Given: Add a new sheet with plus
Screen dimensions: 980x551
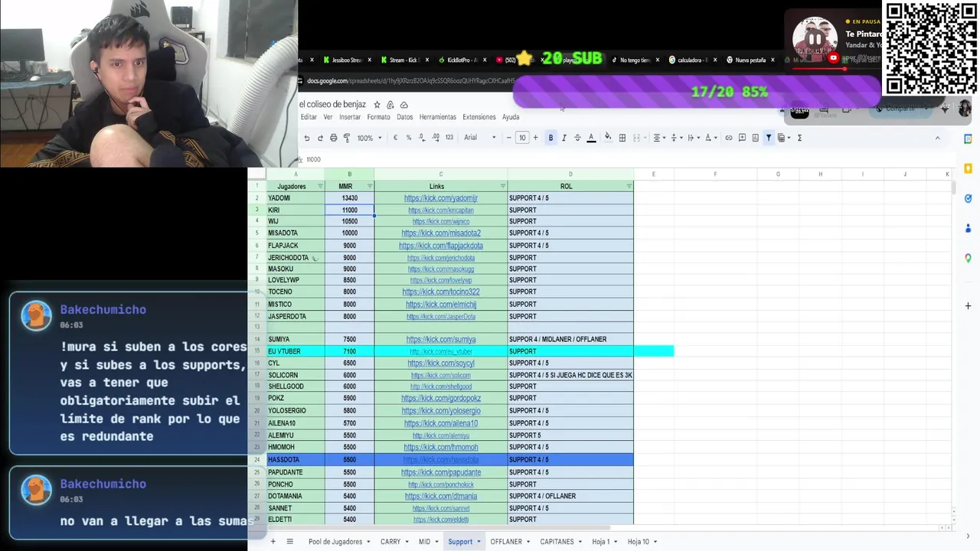Looking at the screenshot, I should (273, 542).
